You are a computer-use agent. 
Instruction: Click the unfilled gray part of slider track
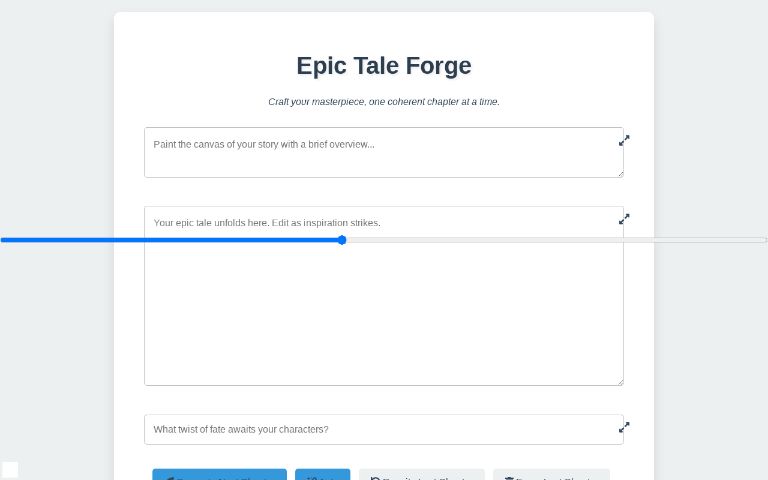click(550, 240)
